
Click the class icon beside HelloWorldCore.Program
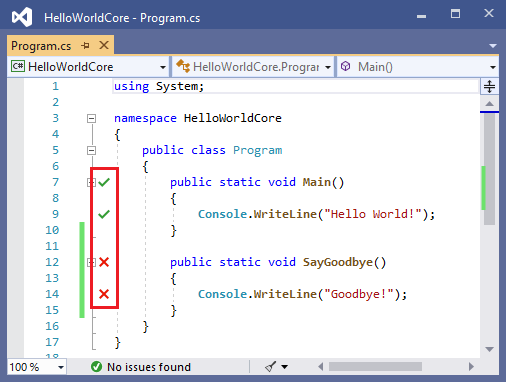point(183,66)
